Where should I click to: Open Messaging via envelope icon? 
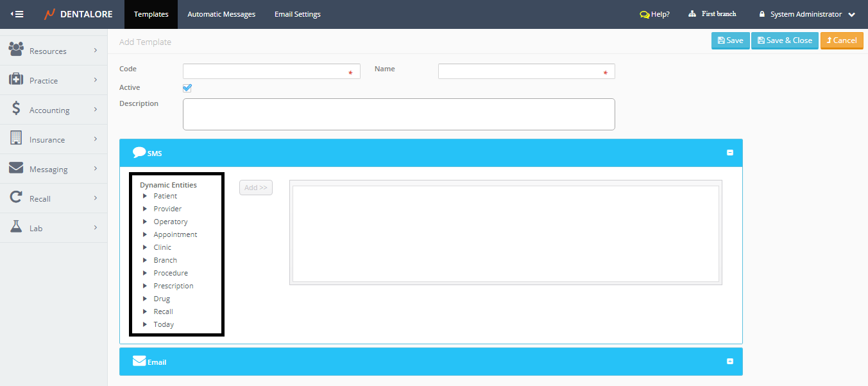click(x=16, y=168)
